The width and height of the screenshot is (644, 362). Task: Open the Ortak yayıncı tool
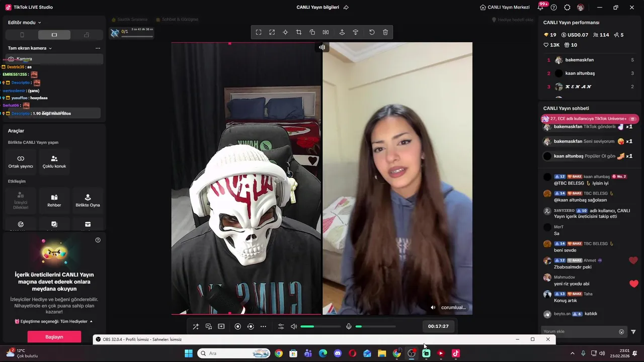tap(21, 161)
